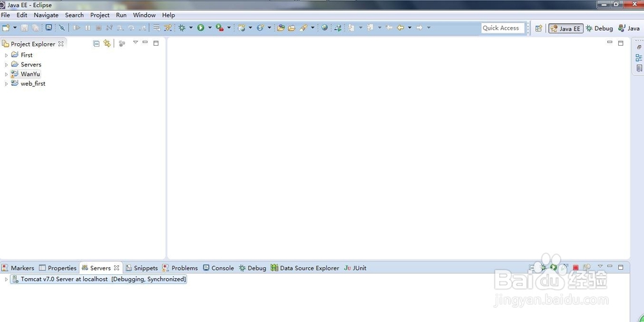Open Project Explorer View Menu triangle
644x322 pixels.
pos(135,43)
